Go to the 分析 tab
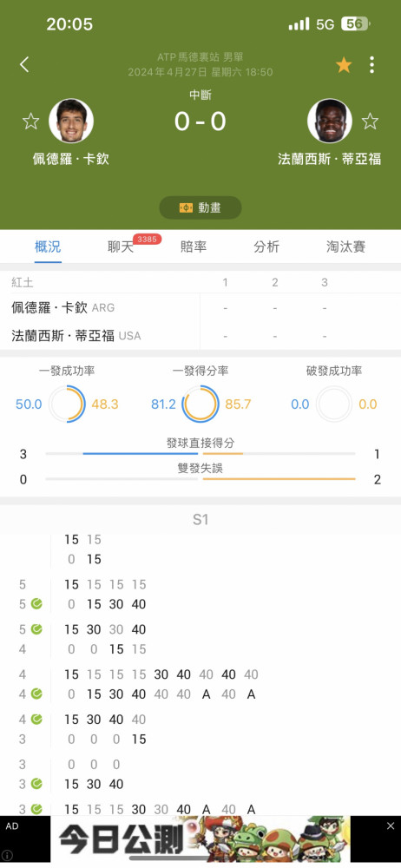401x868 pixels. coord(266,247)
